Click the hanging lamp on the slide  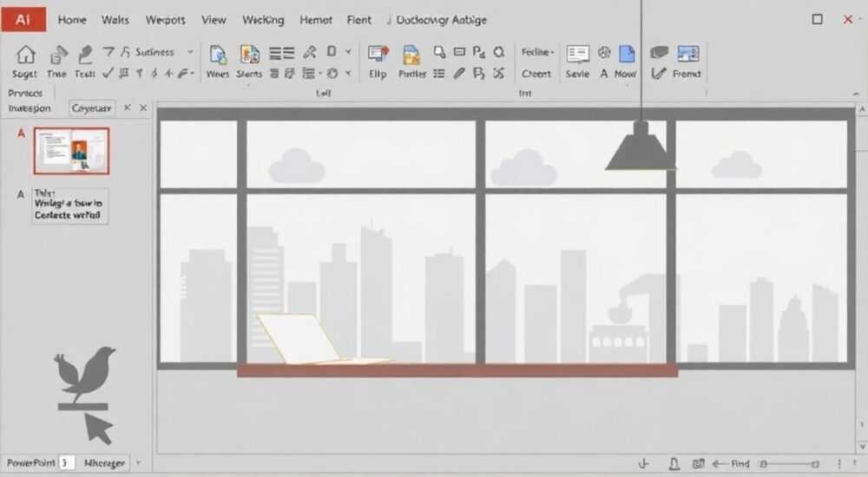(641, 146)
